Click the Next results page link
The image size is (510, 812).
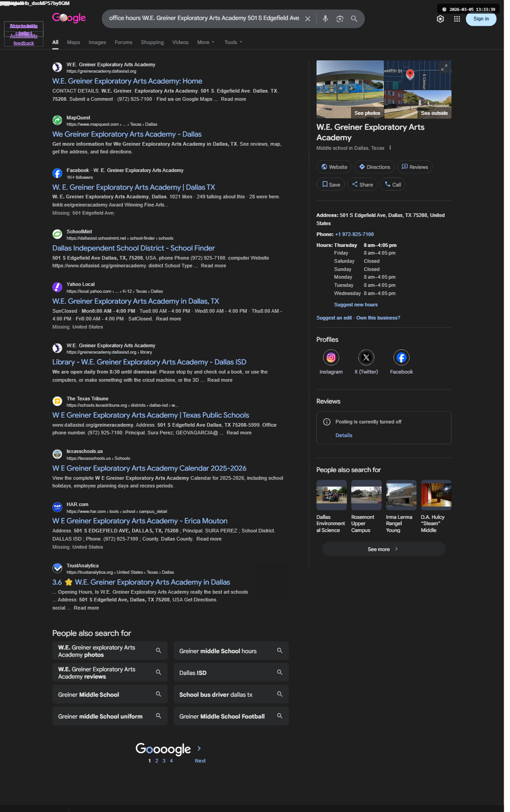(200, 761)
